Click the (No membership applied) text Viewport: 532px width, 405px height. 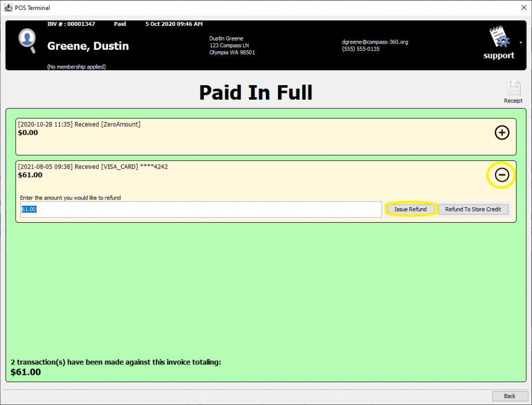(76, 67)
